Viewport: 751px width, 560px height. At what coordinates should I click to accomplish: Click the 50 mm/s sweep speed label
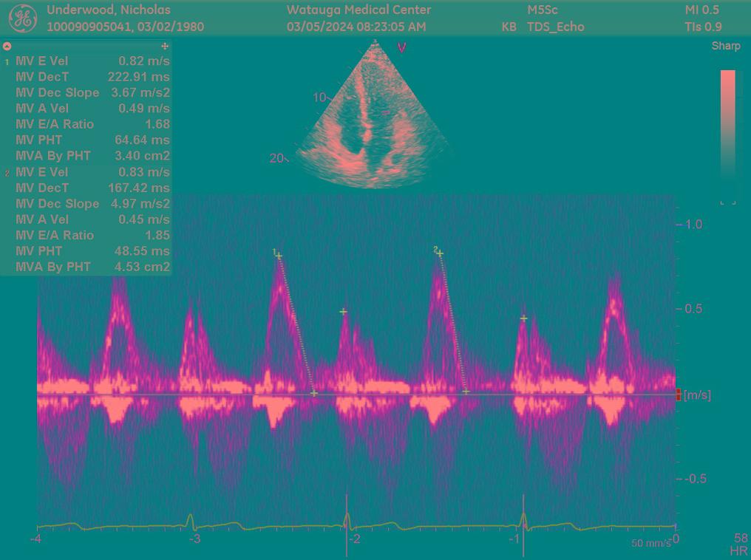(x=650, y=543)
